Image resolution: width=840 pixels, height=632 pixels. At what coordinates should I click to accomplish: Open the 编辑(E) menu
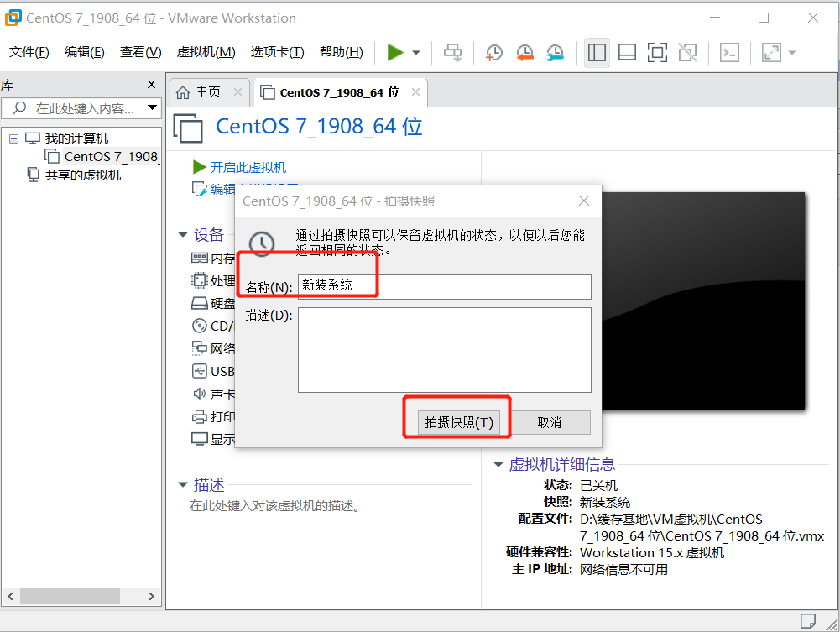[x=85, y=52]
